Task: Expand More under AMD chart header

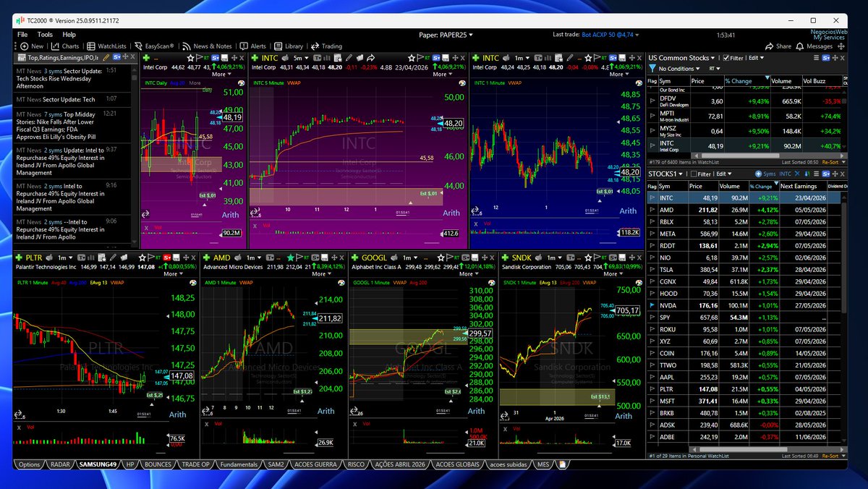Action: [x=321, y=274]
